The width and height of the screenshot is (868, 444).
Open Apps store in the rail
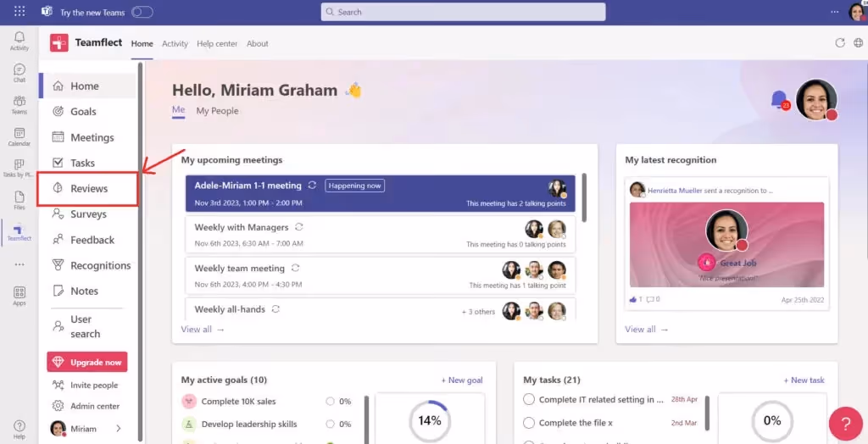(19, 297)
